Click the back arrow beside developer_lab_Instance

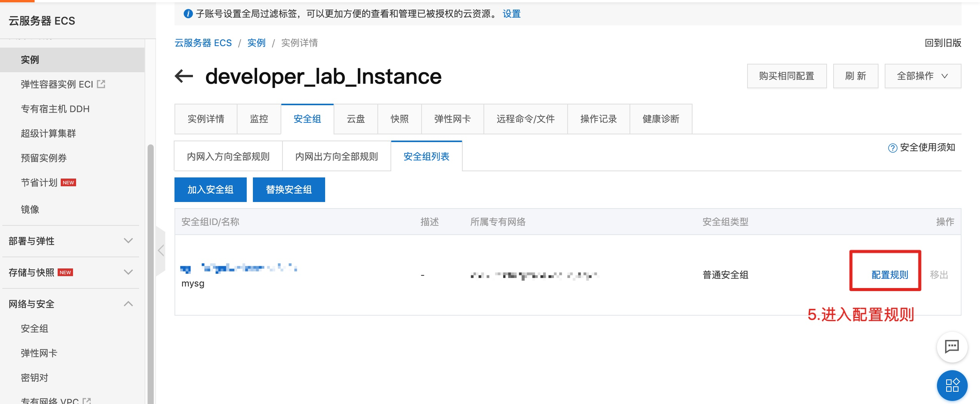coord(184,76)
